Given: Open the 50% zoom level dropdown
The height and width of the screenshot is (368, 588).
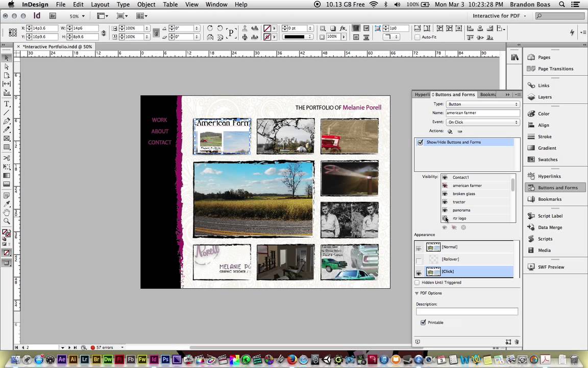Looking at the screenshot, I should pyautogui.click(x=77, y=16).
